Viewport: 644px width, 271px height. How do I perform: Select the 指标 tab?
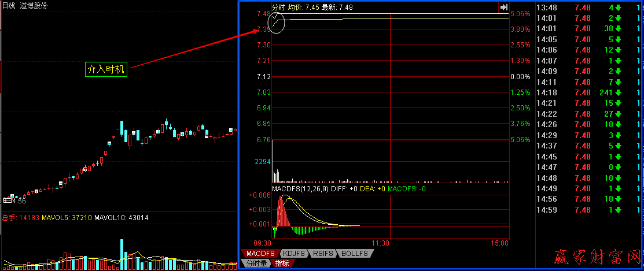(282, 263)
